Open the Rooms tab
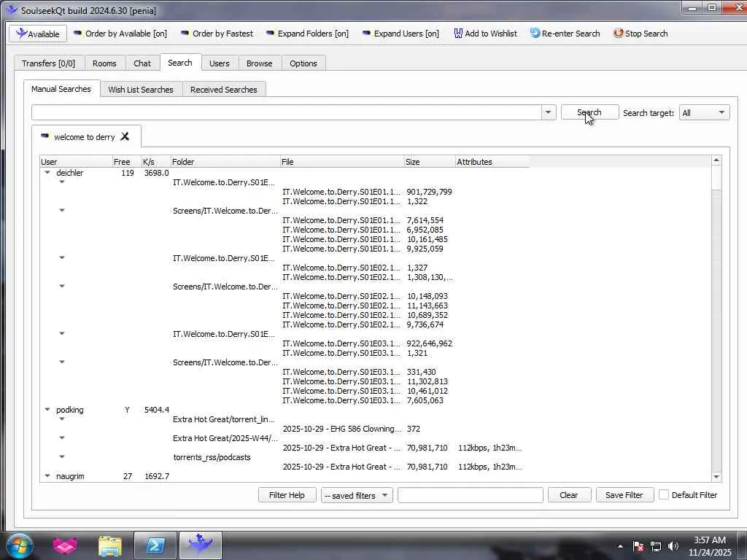This screenshot has width=747, height=560. tap(104, 63)
